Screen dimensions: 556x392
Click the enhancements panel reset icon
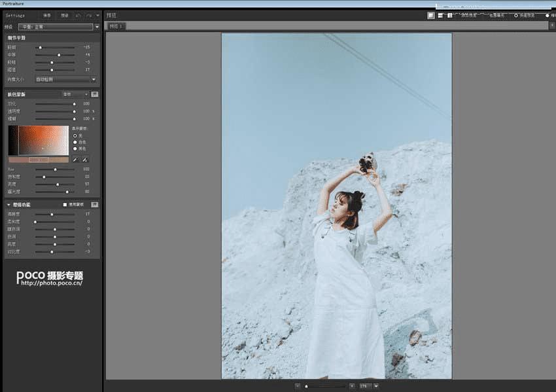[x=95, y=204]
